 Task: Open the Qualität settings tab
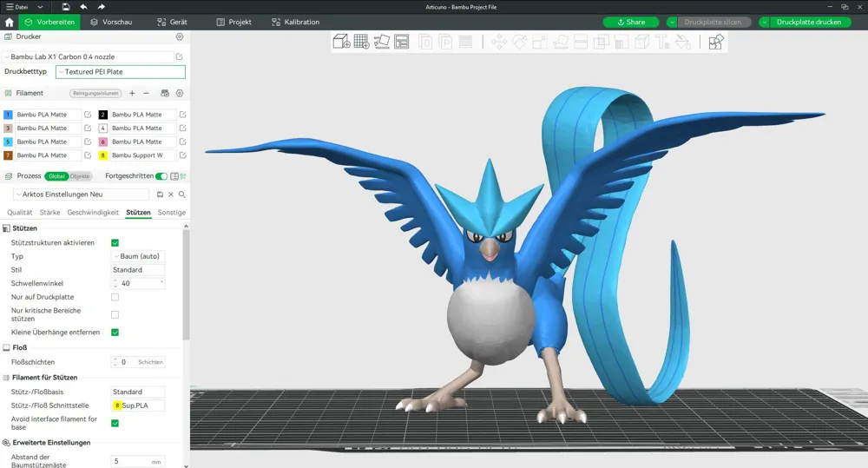[x=19, y=212]
